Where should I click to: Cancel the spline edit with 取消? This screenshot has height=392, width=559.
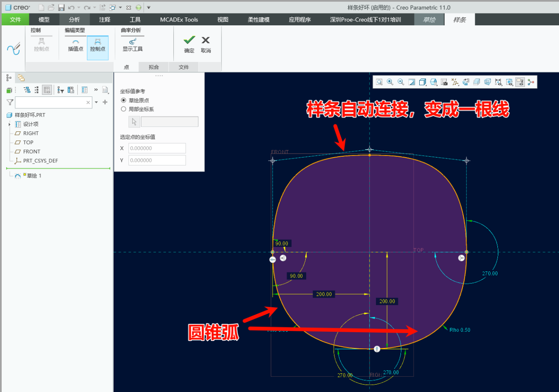(206, 44)
